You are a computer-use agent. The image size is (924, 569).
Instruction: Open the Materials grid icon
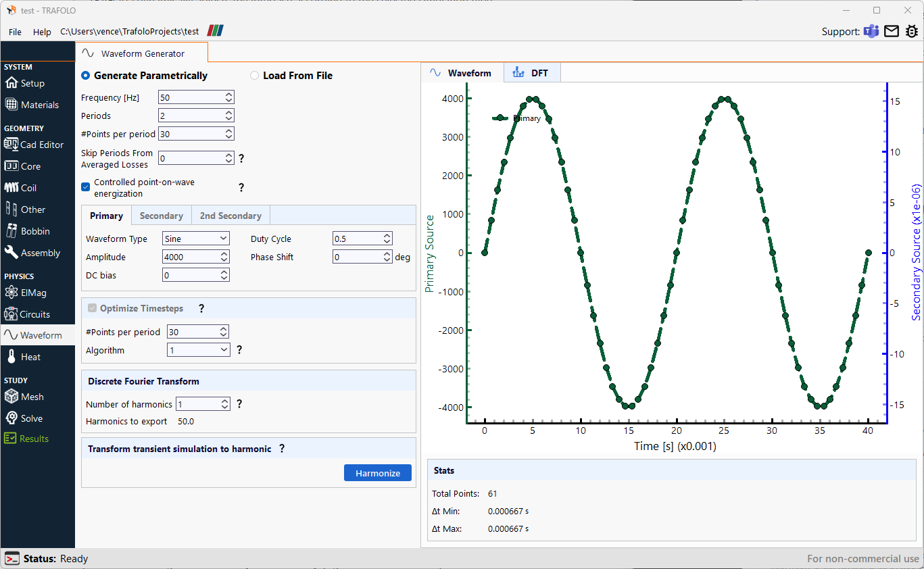tap(11, 105)
